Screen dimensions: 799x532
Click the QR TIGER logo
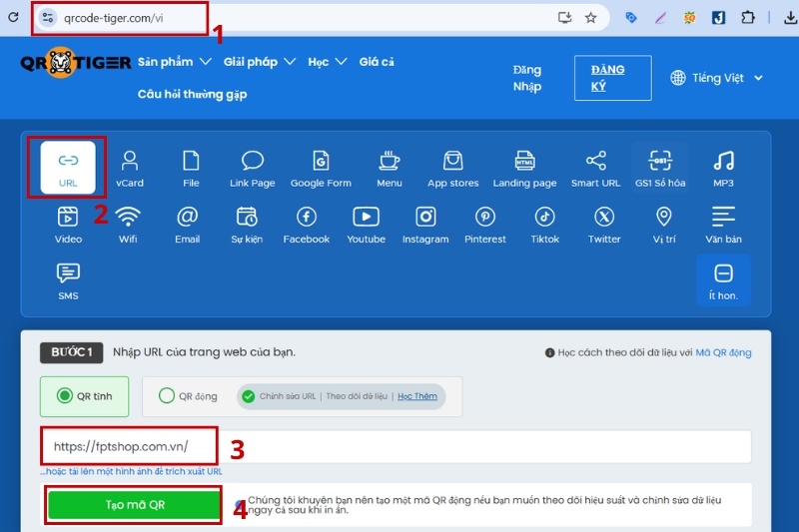click(x=76, y=62)
